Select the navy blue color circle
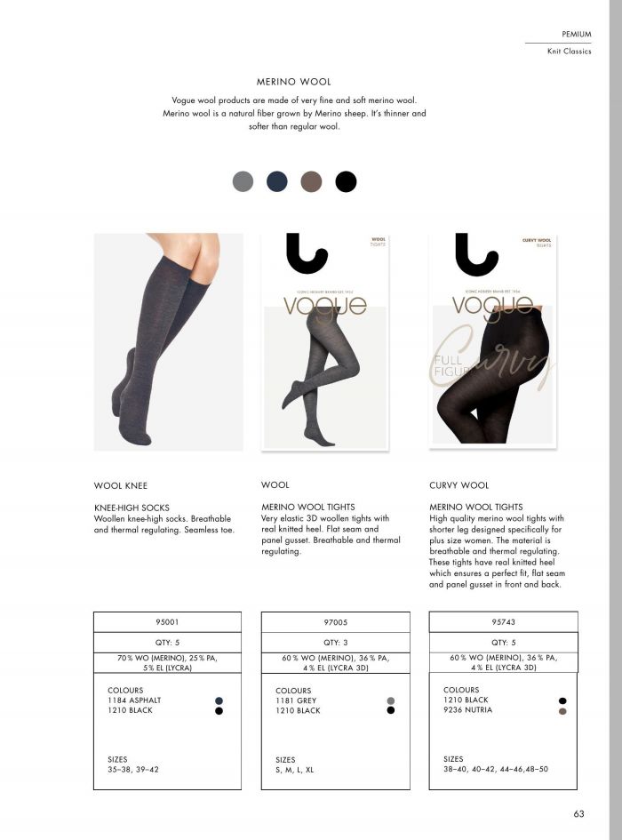The height and width of the screenshot is (840, 622). [277, 181]
